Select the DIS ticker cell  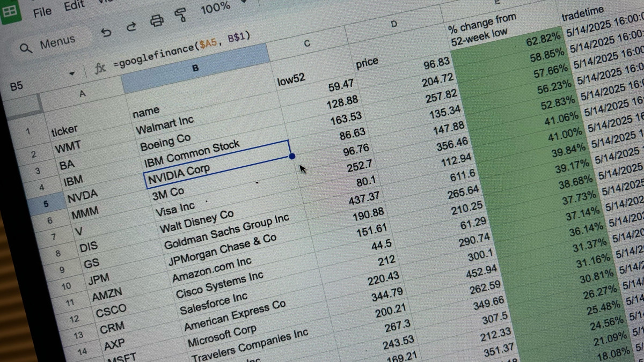click(x=89, y=247)
